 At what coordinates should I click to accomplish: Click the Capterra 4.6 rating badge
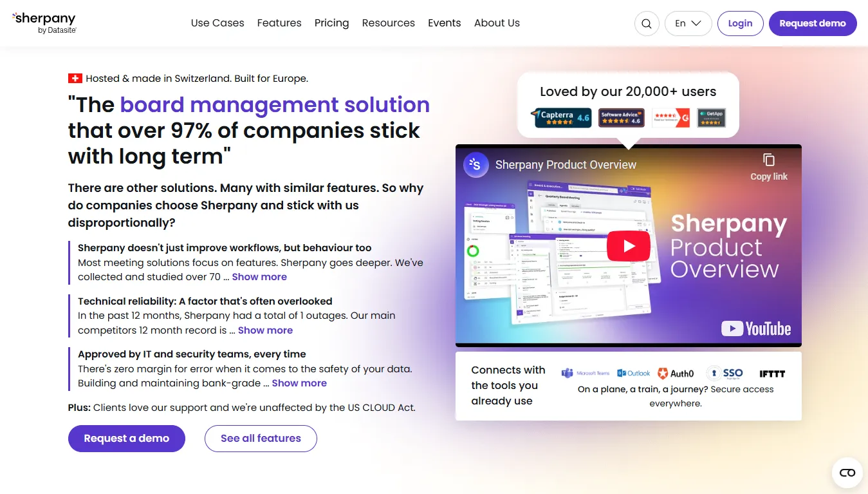tap(561, 117)
